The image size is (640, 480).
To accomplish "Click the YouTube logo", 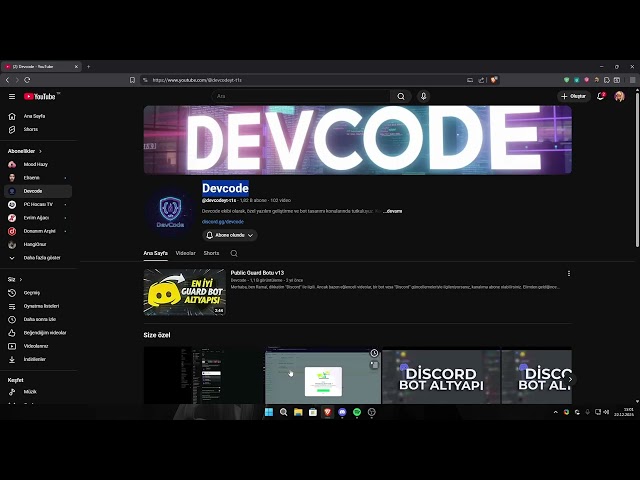I will click(x=39, y=96).
